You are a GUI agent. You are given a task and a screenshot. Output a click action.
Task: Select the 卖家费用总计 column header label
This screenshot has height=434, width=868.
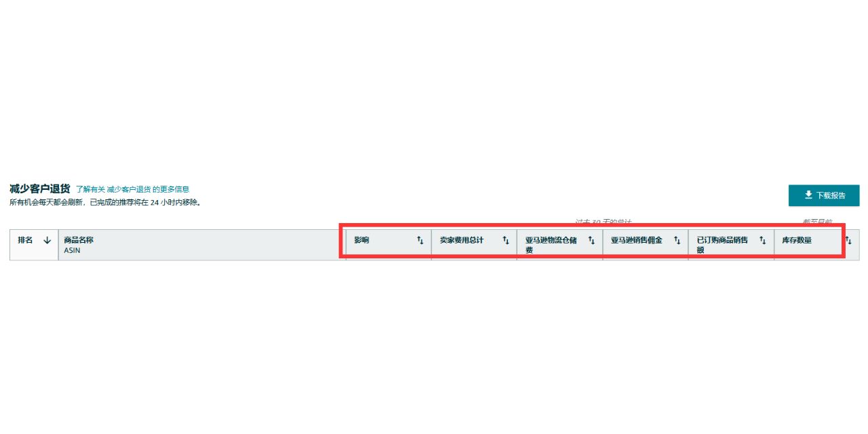coord(462,240)
